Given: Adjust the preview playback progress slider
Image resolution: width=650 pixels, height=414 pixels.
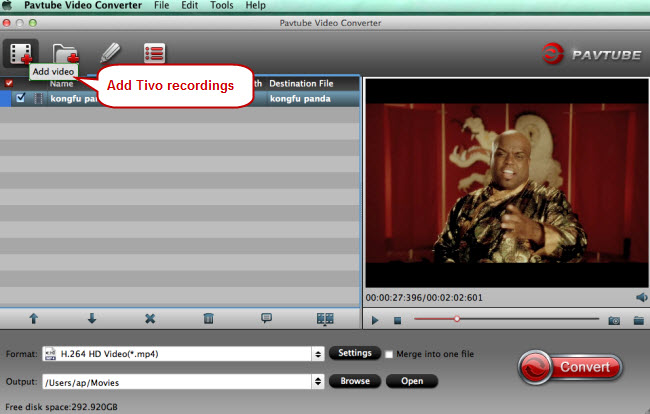Looking at the screenshot, I should [507, 319].
